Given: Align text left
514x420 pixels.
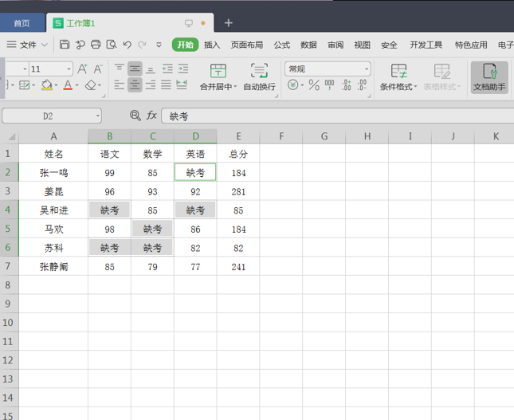Looking at the screenshot, I should coord(119,85).
